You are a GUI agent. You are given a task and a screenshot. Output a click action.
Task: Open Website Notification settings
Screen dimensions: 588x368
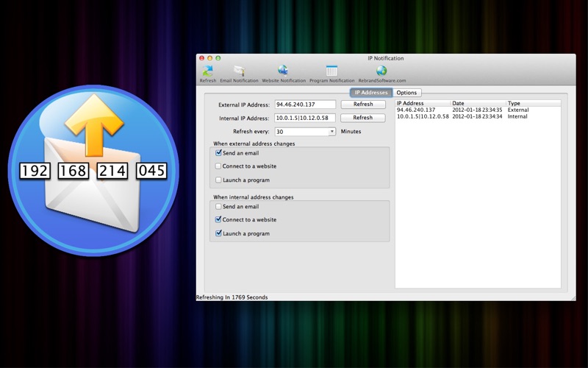pos(284,71)
